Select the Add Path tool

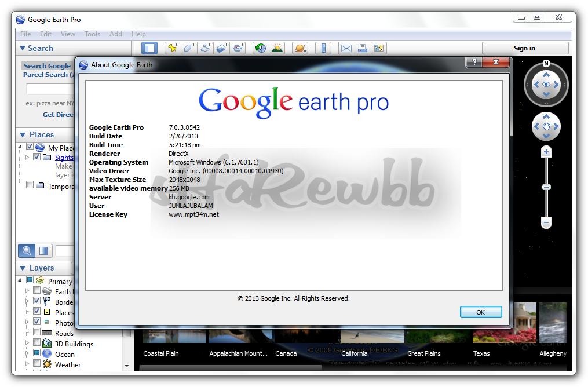point(205,48)
